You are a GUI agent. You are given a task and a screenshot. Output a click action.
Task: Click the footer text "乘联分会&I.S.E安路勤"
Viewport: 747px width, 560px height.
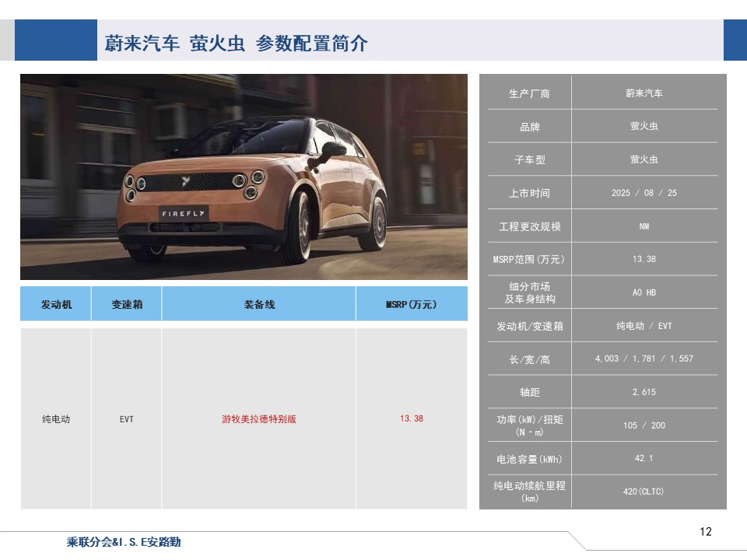click(x=124, y=542)
